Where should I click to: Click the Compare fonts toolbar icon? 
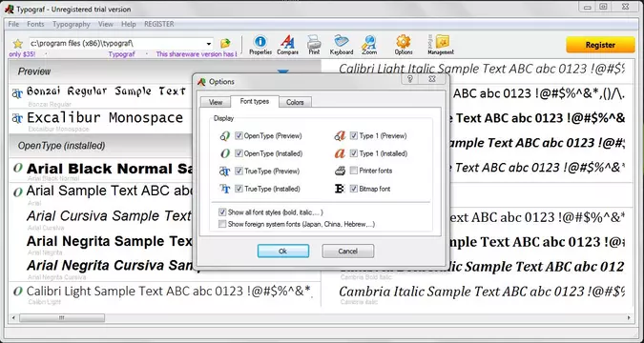pyautogui.click(x=287, y=45)
